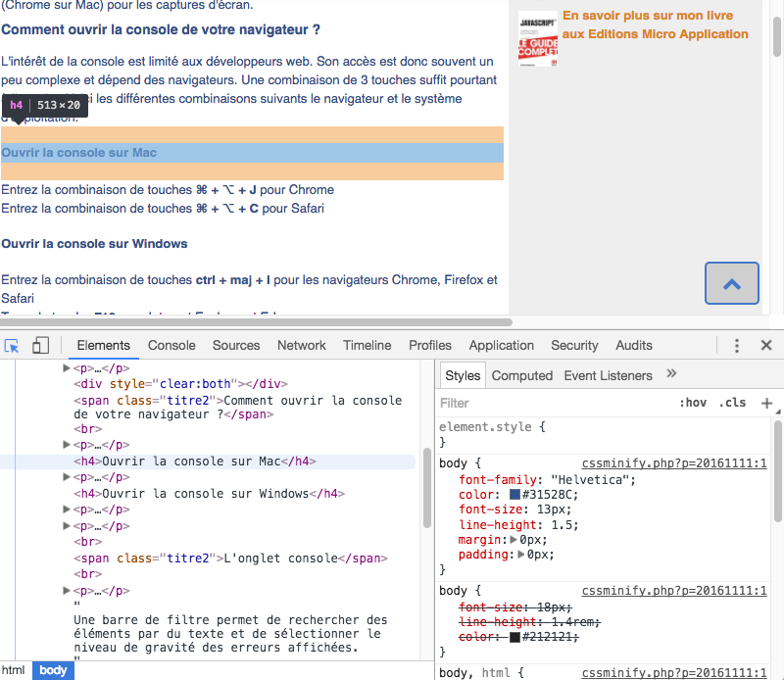The image size is (784, 680).
Task: Expand the first p node after Windows h4
Action: click(x=66, y=510)
